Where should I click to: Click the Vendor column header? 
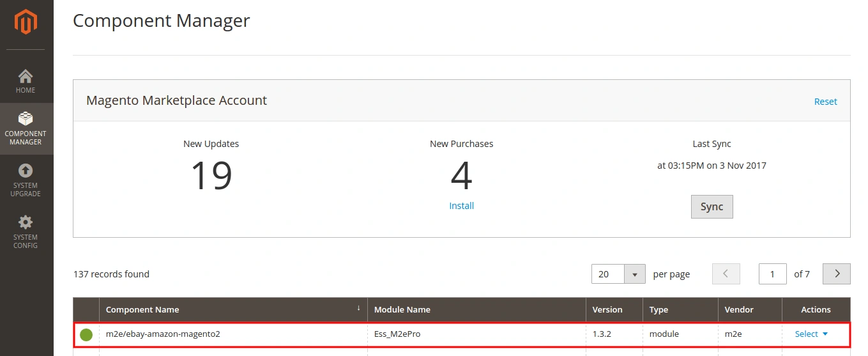coord(739,309)
